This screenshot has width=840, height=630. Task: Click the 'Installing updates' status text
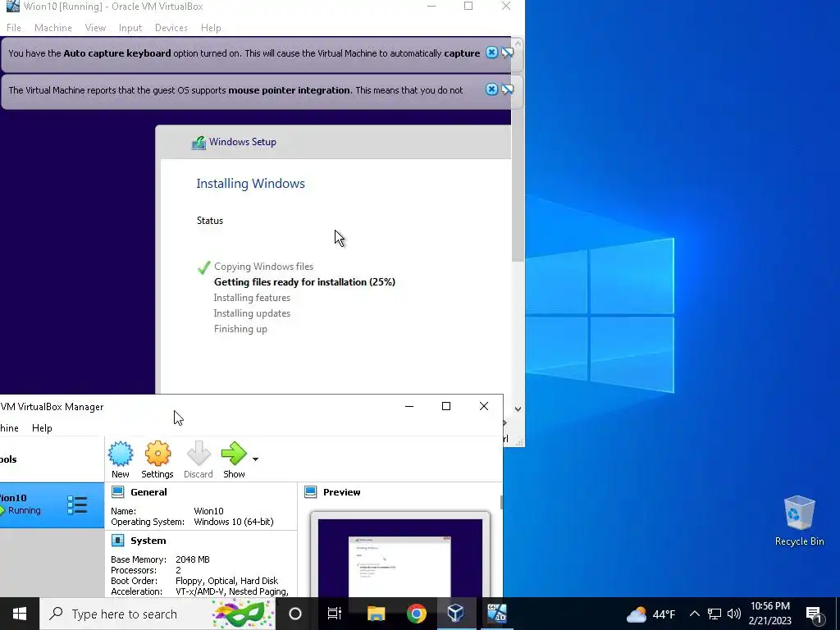pos(252,313)
